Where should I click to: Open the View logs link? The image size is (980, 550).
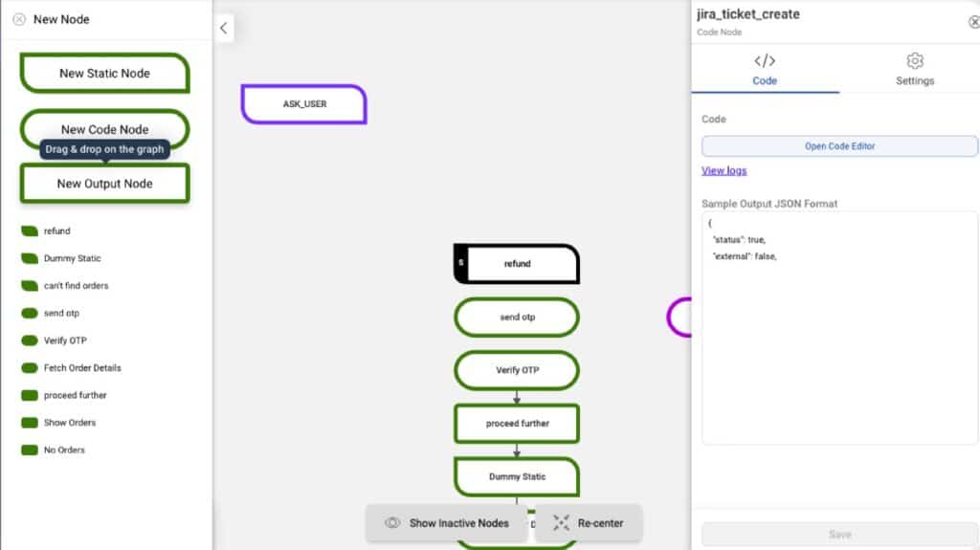pos(724,170)
